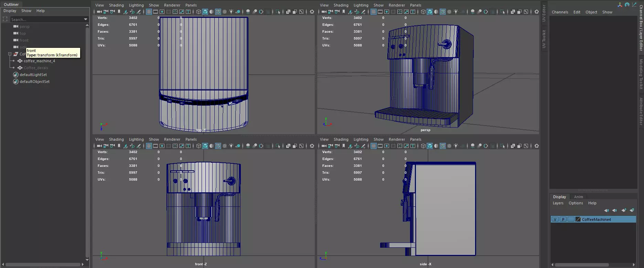Click aperture Exposure icon in side viewport toolbar

coord(537,146)
